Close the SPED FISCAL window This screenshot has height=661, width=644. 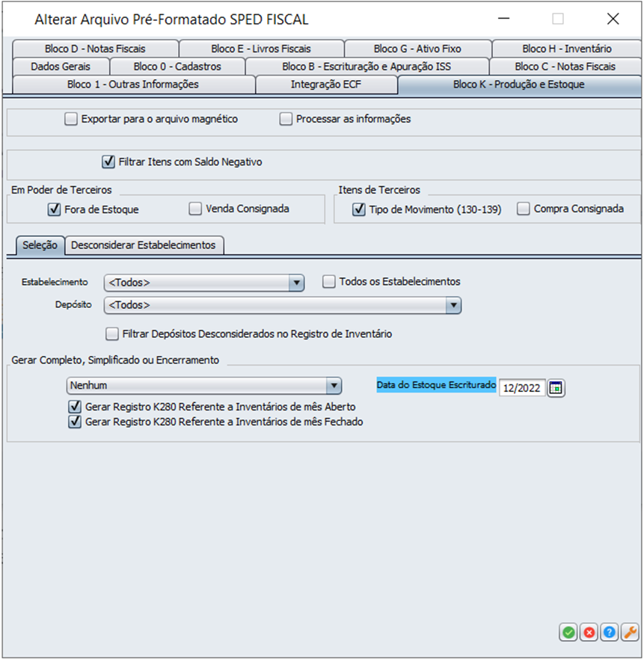613,19
